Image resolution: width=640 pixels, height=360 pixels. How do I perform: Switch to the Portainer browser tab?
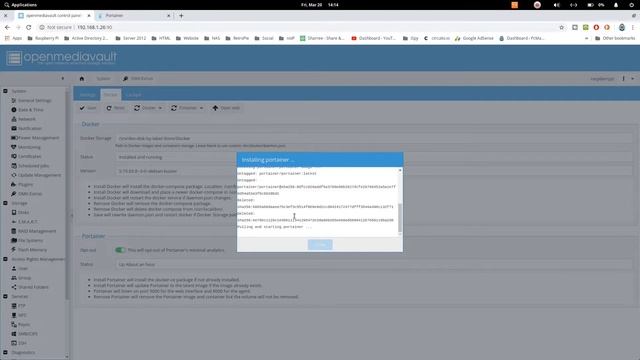[134, 16]
